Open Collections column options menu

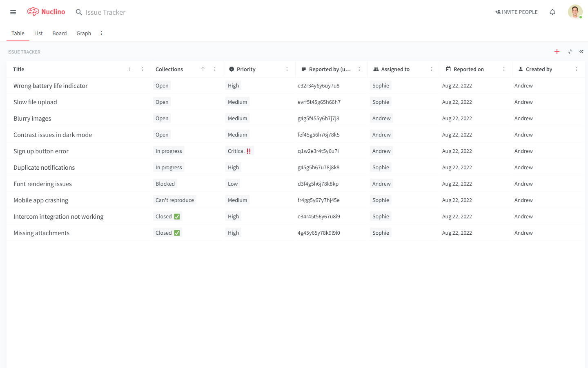215,69
